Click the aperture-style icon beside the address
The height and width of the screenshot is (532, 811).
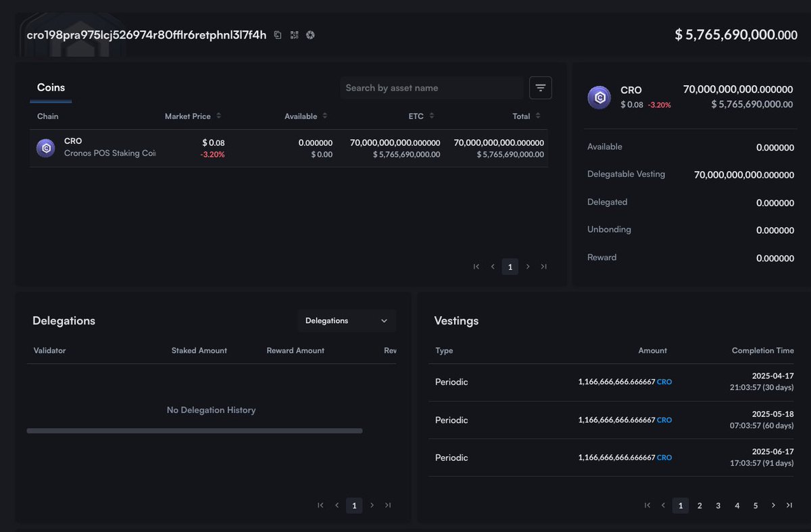coord(310,35)
